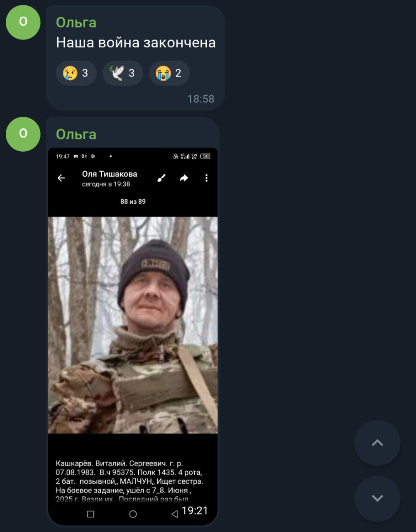This screenshot has width=416, height=532.
Task: Tap the loudly crying reaction with 2
Action: pos(169,73)
